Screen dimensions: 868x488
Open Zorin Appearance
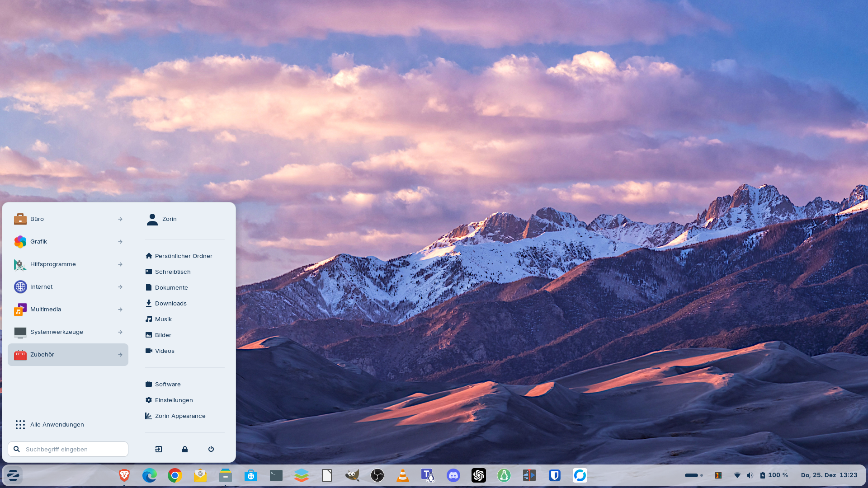(x=179, y=416)
